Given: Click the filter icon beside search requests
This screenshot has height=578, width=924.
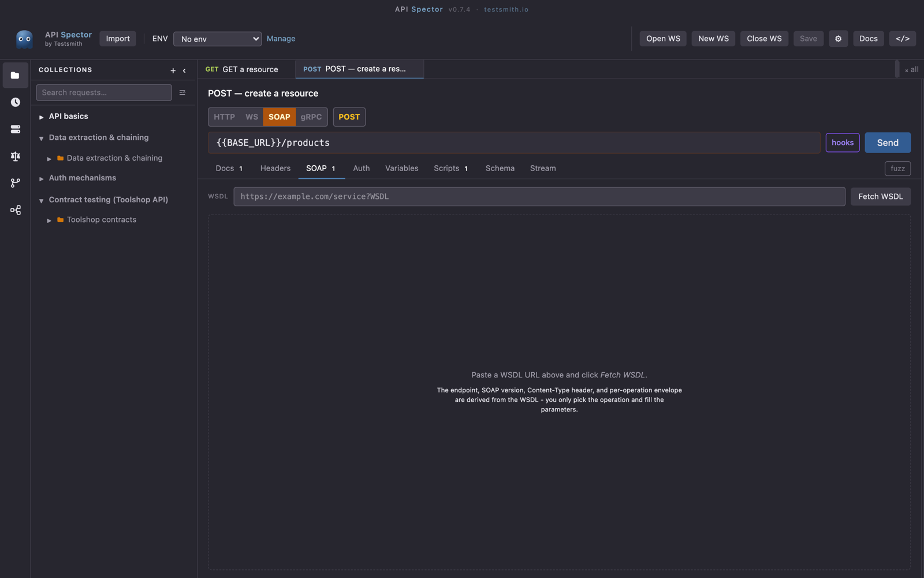Looking at the screenshot, I should tap(182, 92).
